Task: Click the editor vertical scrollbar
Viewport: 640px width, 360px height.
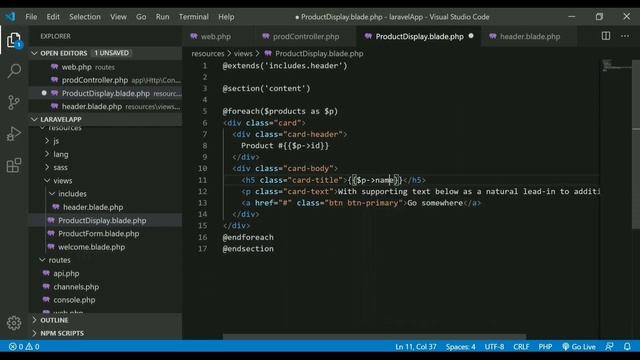Action: click(x=636, y=144)
